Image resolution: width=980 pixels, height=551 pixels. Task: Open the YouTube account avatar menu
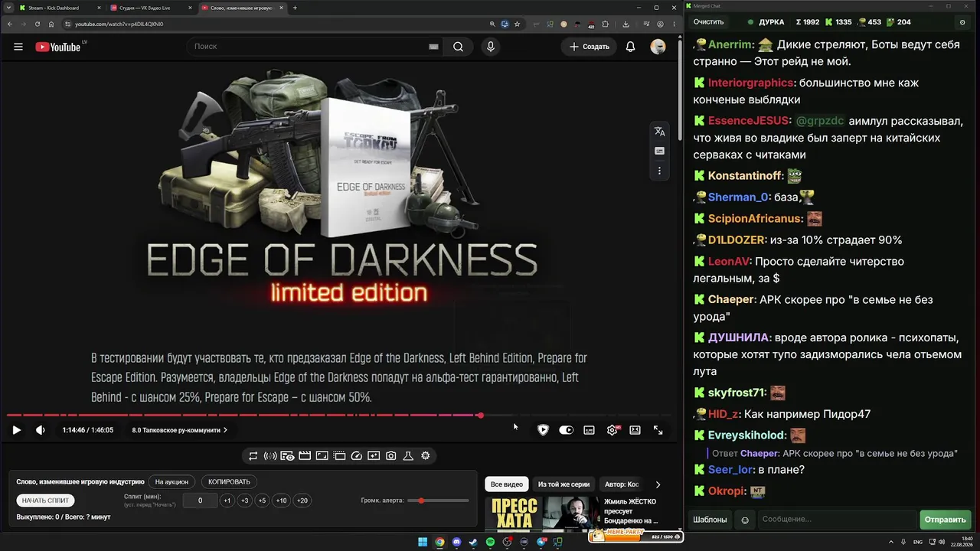658,47
